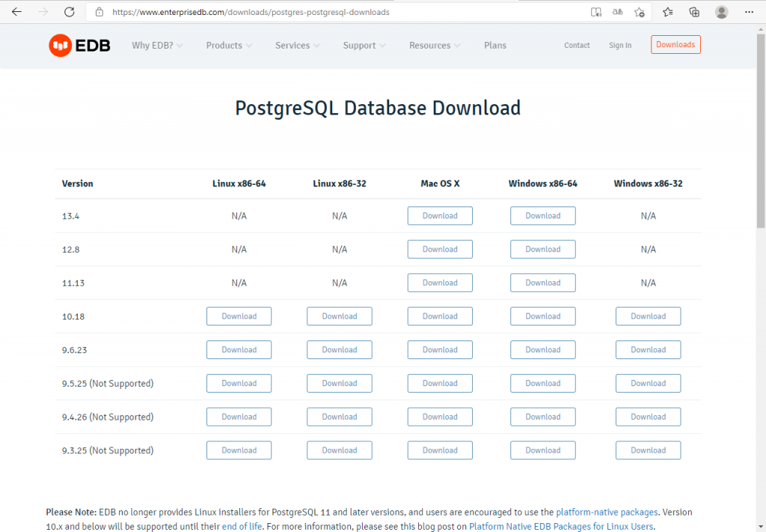Download 10.18 for Windows x86-64
Viewport: 766px width, 532px height.
[x=543, y=316]
